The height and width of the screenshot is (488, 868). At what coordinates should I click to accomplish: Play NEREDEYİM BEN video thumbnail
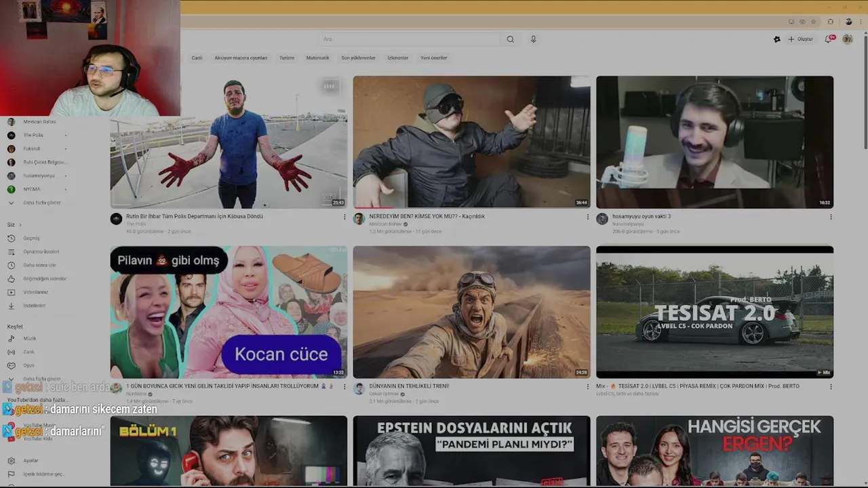[x=471, y=142]
